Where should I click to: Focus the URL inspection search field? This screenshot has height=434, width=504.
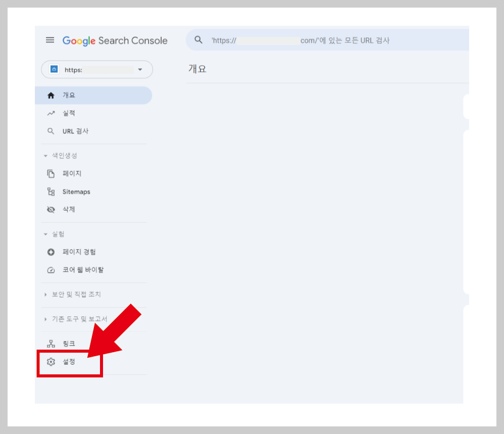click(x=327, y=40)
